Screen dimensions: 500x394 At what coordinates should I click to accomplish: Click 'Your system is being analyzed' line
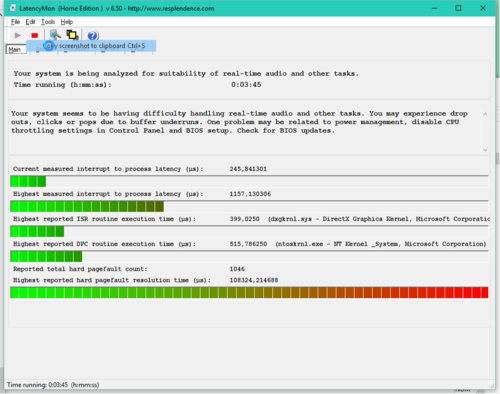click(186, 74)
